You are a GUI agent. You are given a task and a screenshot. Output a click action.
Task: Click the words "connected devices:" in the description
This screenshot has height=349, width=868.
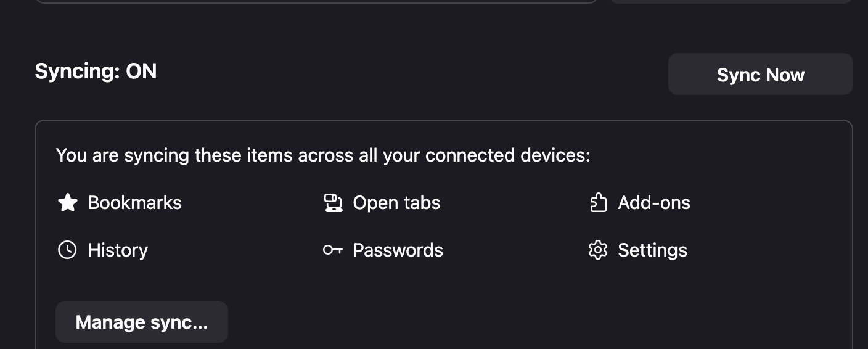click(x=507, y=155)
